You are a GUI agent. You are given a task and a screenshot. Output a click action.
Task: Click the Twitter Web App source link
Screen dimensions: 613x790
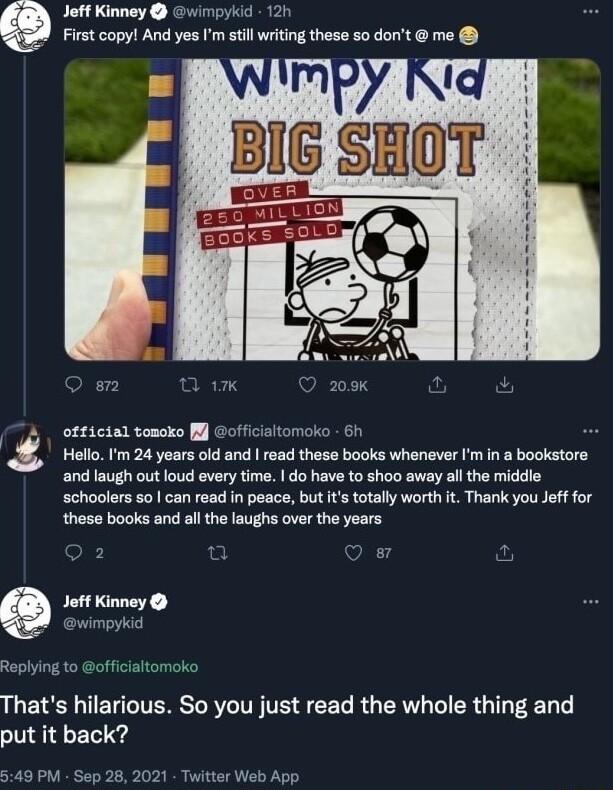coord(241,776)
